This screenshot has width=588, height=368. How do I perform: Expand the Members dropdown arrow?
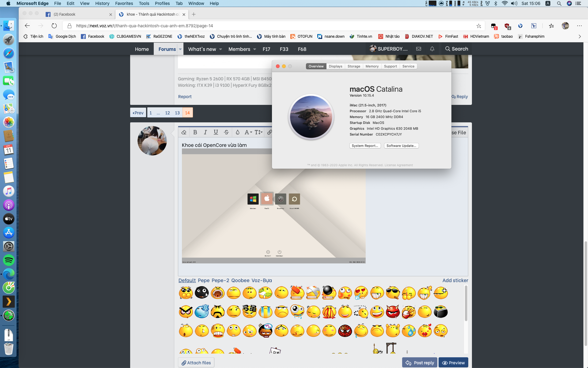pyautogui.click(x=254, y=49)
